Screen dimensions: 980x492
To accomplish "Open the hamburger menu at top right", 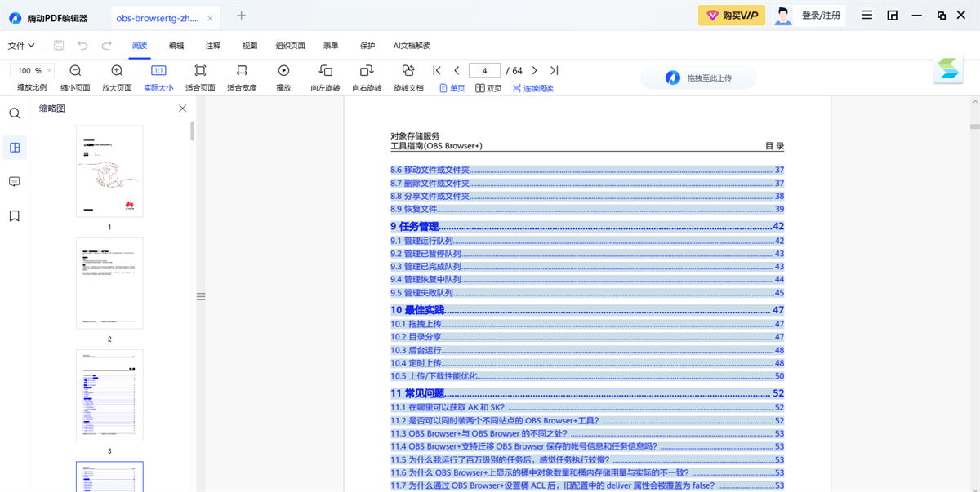I will click(x=866, y=15).
